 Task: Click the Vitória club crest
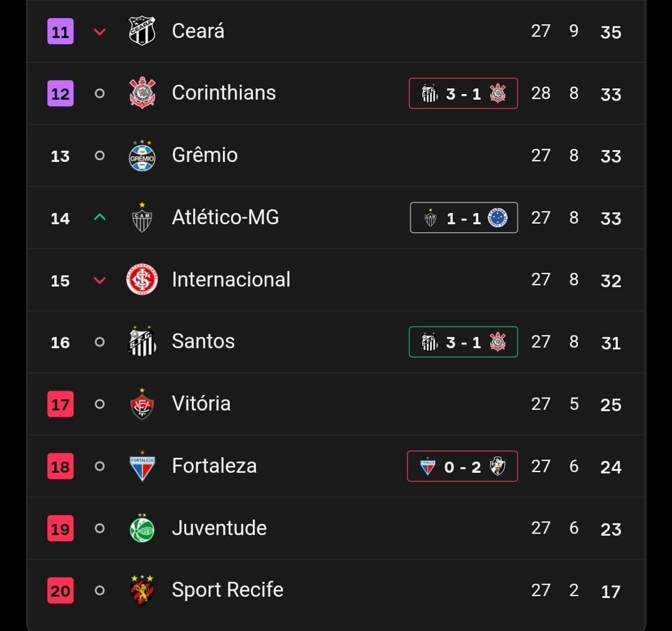[142, 404]
